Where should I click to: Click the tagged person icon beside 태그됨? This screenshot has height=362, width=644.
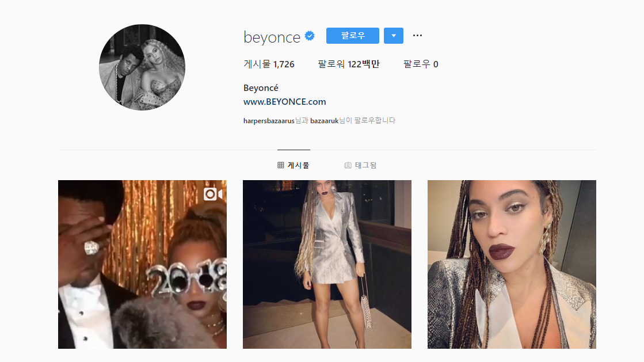[348, 165]
